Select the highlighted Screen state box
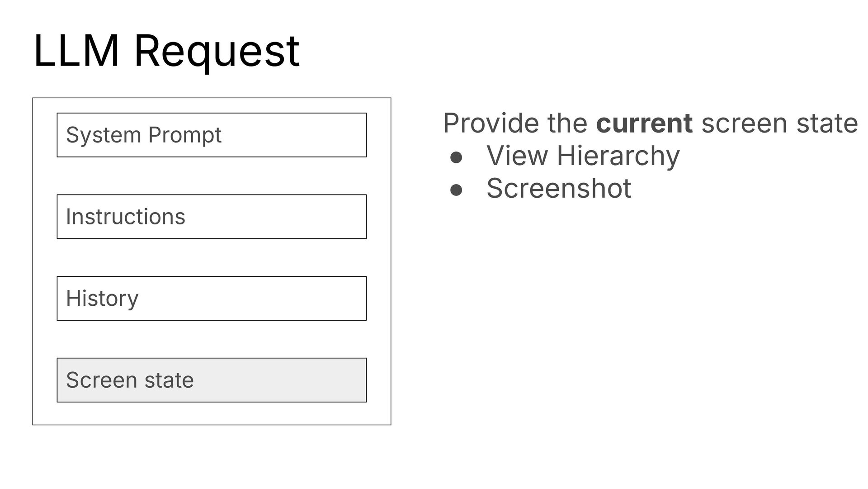Image resolution: width=868 pixels, height=489 pixels. click(x=212, y=380)
